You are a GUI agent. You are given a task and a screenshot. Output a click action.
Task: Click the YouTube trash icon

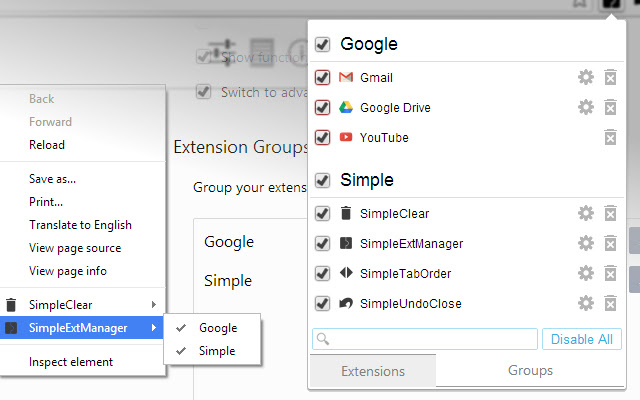coord(610,137)
